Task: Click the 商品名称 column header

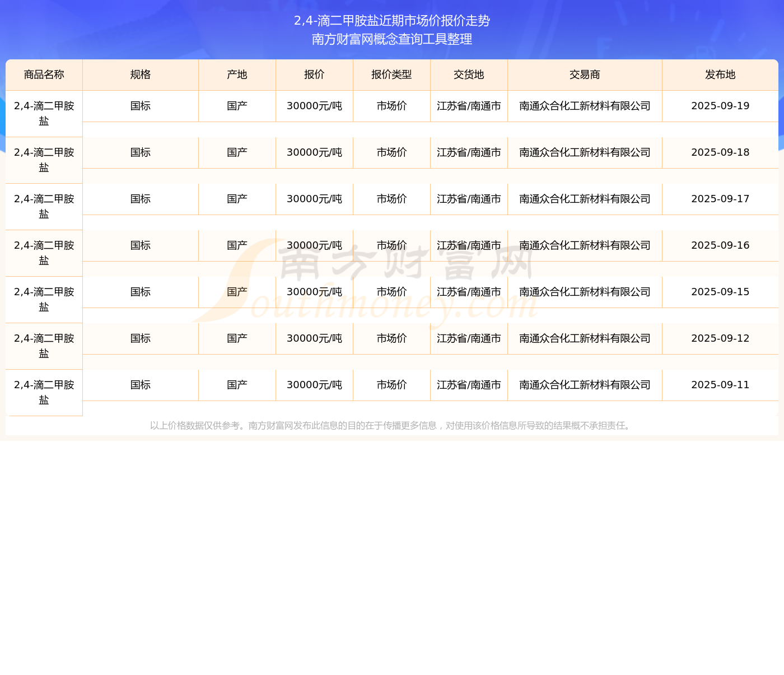Action: (44, 75)
